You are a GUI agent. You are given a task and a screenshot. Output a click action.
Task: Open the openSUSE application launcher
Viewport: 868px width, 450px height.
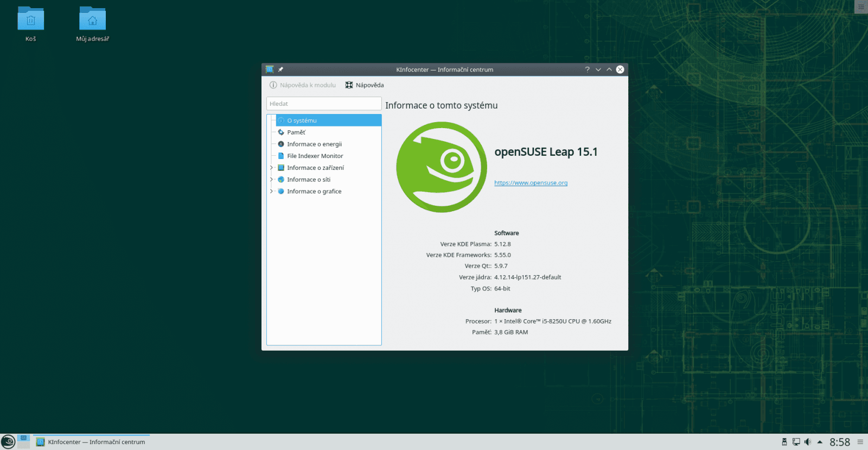point(8,442)
